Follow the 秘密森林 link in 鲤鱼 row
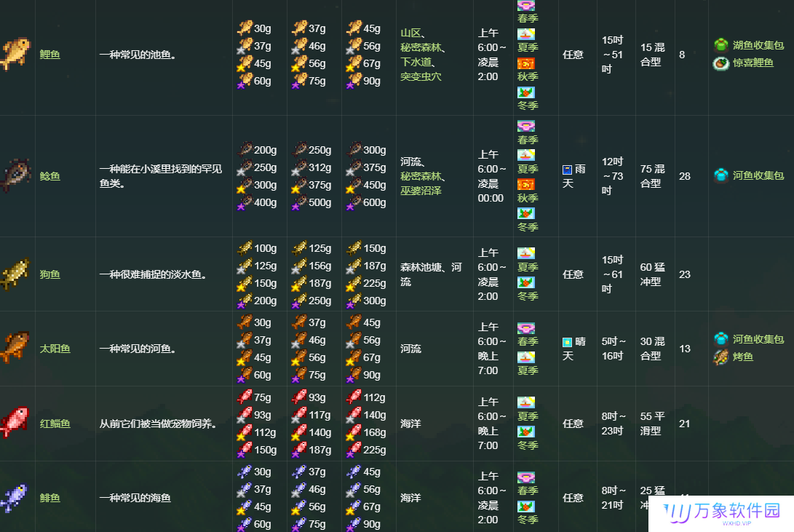Screen dimensions: 794x532 tap(421, 47)
